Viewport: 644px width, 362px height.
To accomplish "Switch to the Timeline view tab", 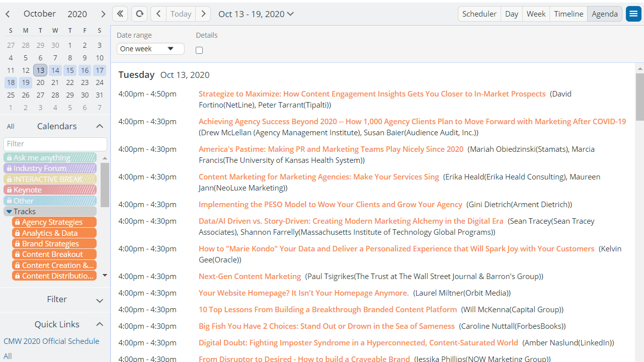I will click(x=569, y=14).
